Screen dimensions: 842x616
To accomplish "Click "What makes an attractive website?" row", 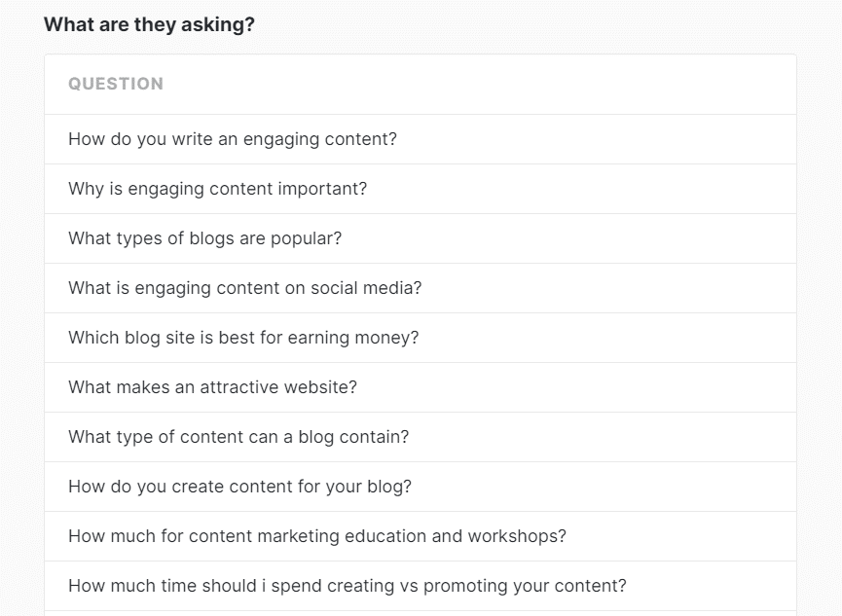I will [x=212, y=387].
